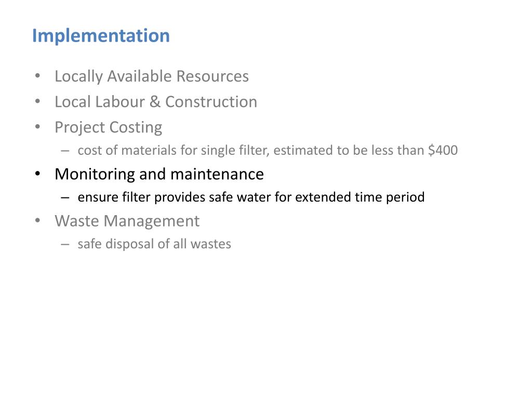Screen dimensions: 532x399
Task: Click the bullet dot beside Project Costing
Action: click(37, 127)
